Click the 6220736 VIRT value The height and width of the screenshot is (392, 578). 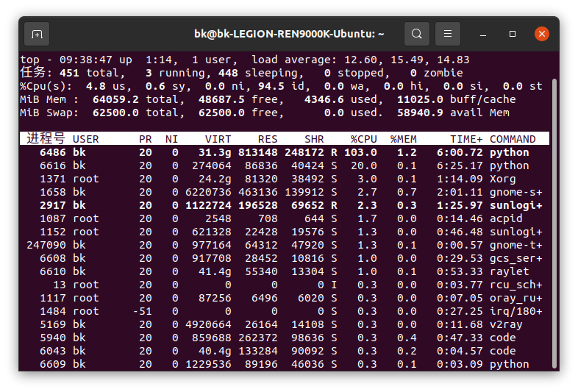[208, 192]
